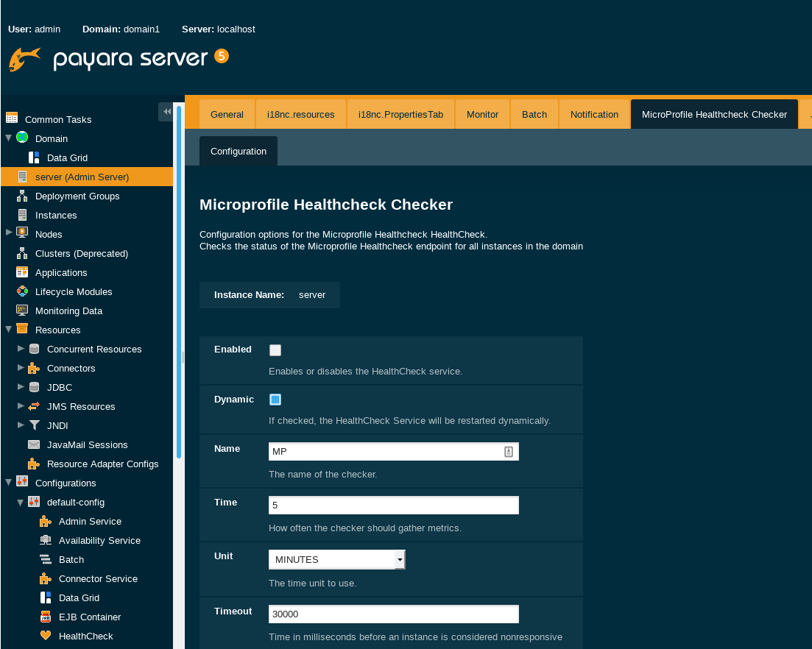
Task: Click the Domain globe icon
Action: point(22,137)
